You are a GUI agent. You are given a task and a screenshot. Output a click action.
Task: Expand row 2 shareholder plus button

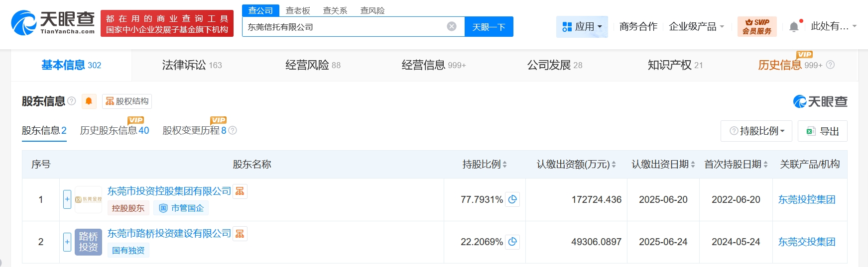(x=67, y=242)
